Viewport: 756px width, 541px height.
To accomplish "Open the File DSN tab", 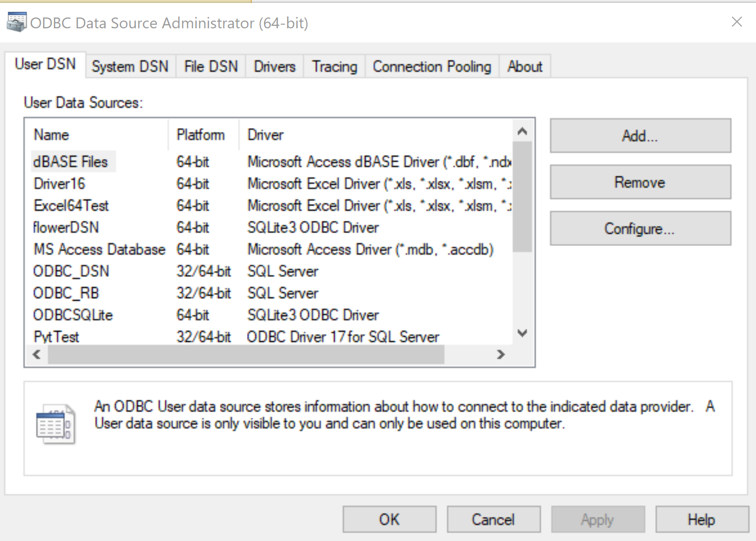I will coord(210,66).
